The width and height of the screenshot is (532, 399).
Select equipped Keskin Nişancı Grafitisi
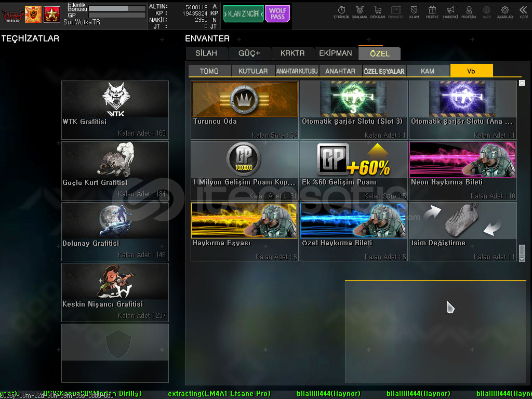[x=115, y=292]
